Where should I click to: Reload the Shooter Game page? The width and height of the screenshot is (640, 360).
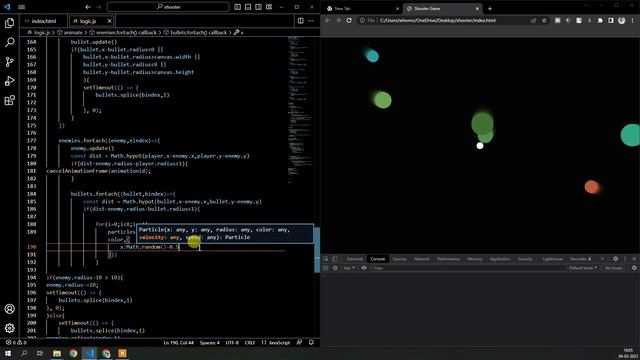click(x=349, y=20)
